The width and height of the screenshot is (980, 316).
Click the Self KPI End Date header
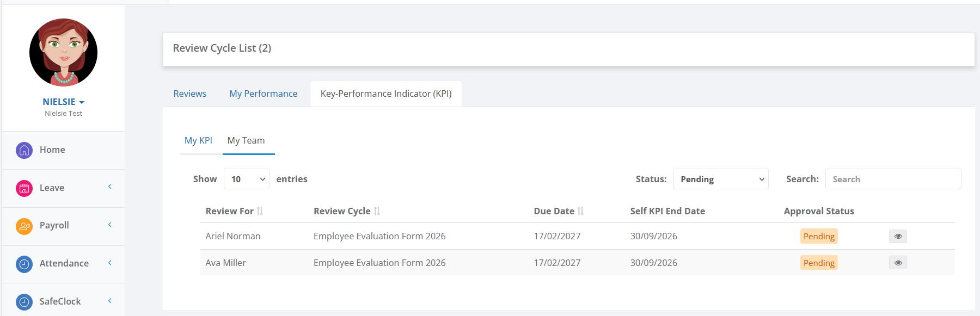click(x=667, y=211)
